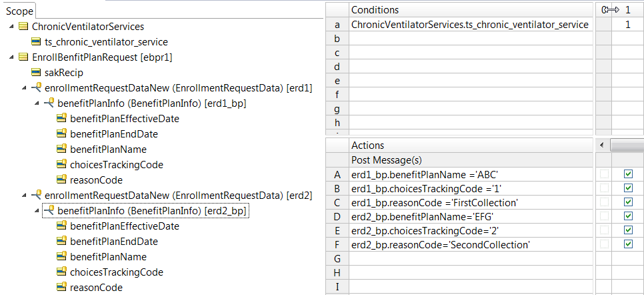Uncheck action C checkbox in column 1
The width and height of the screenshot is (644, 295).
click(x=628, y=202)
